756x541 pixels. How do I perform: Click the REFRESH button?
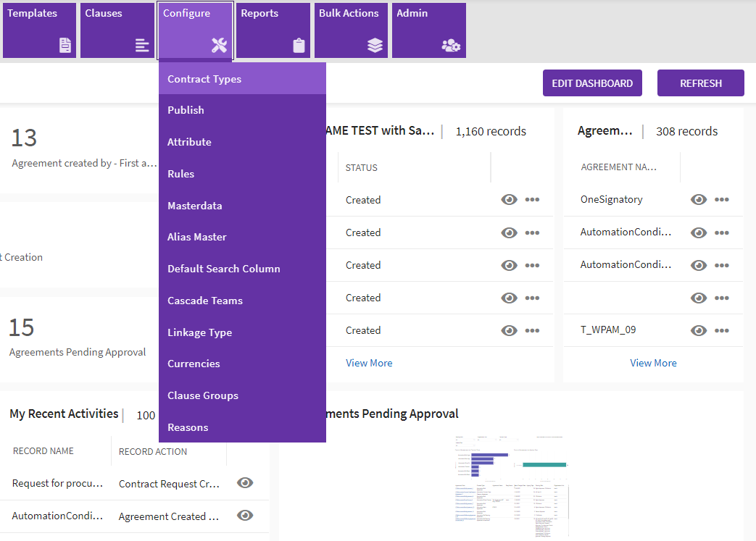point(700,83)
